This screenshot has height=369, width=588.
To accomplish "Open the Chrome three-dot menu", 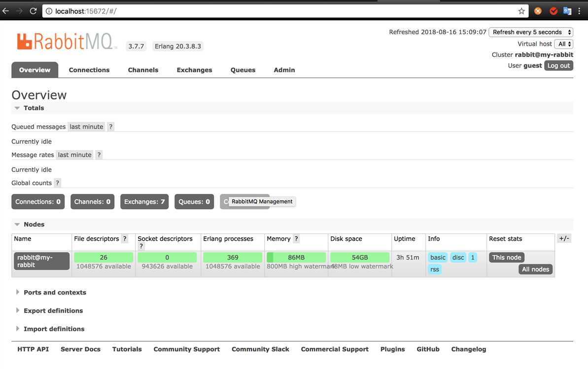I will pyautogui.click(x=580, y=11).
